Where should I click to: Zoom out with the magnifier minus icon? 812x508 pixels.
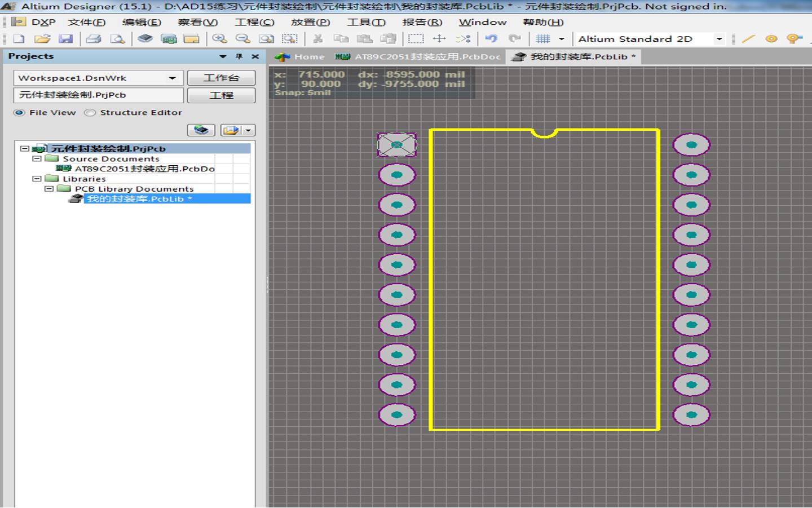pos(243,39)
